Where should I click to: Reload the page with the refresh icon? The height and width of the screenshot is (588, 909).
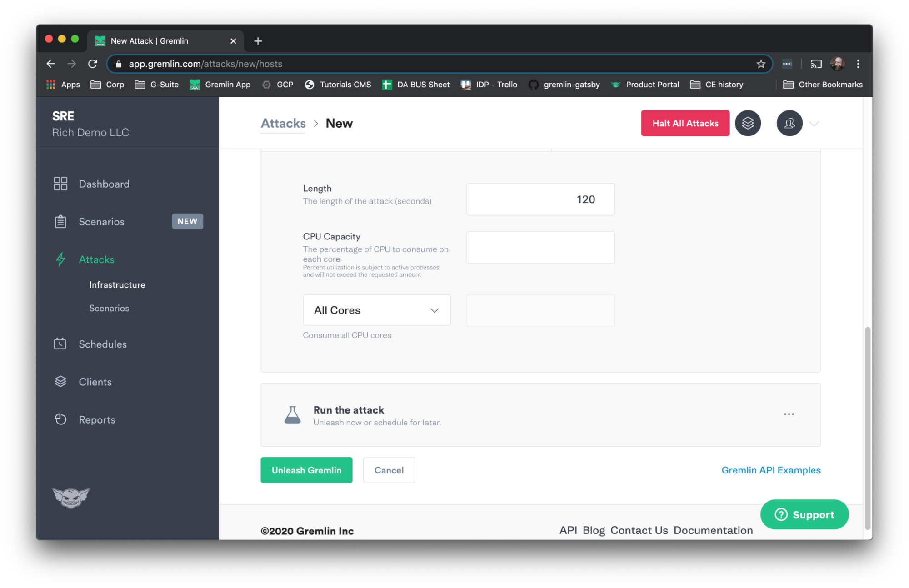(93, 64)
